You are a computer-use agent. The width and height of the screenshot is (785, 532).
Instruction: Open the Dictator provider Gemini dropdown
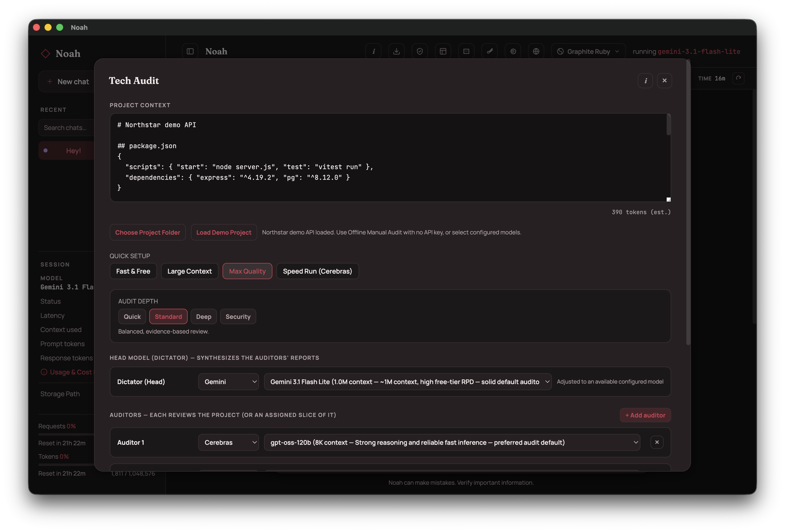tap(228, 382)
